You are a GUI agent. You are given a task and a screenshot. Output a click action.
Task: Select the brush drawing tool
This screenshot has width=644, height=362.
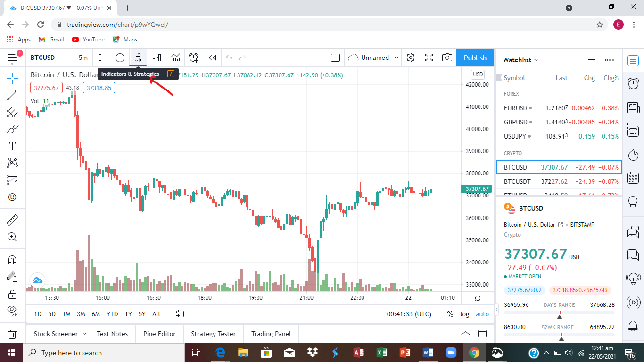tap(12, 129)
